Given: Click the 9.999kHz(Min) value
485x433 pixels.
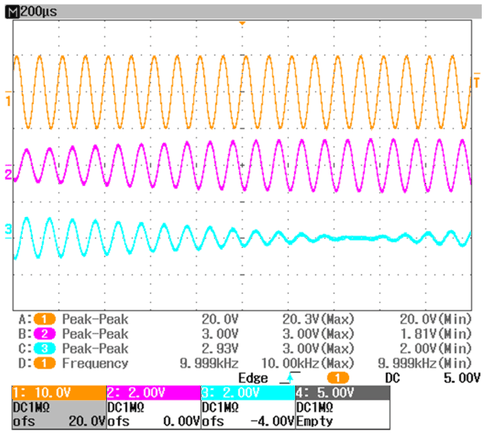Looking at the screenshot, I should point(425,363).
